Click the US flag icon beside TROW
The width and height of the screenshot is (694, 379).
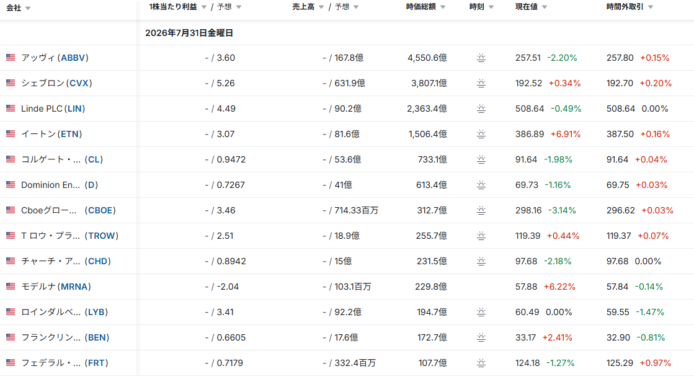tap(11, 236)
